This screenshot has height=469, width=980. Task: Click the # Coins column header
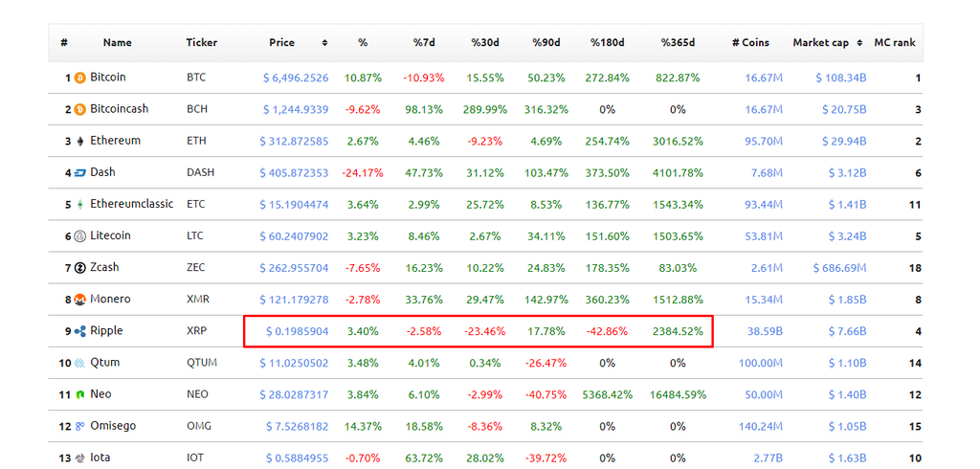coord(750,43)
